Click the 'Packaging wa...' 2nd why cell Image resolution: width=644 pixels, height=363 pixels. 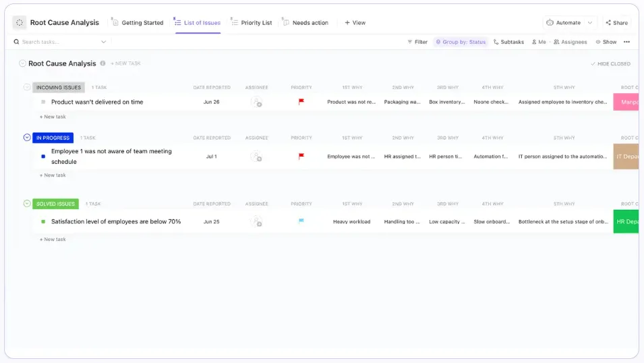(x=402, y=102)
